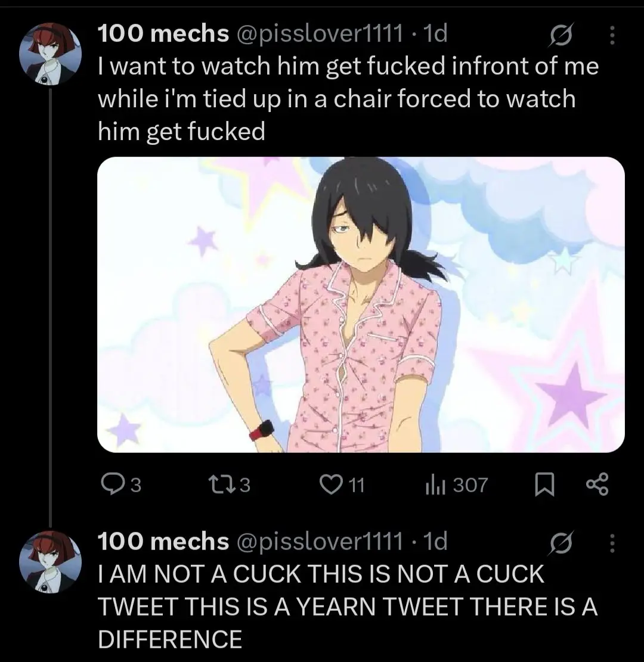644x662 pixels.
Task: Tap the share icon on first tweet
Action: click(x=597, y=486)
